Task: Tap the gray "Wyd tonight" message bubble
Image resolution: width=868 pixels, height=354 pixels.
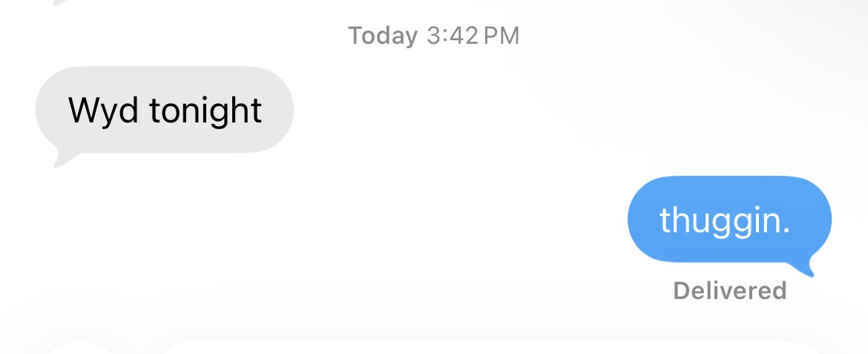Action: tap(165, 111)
